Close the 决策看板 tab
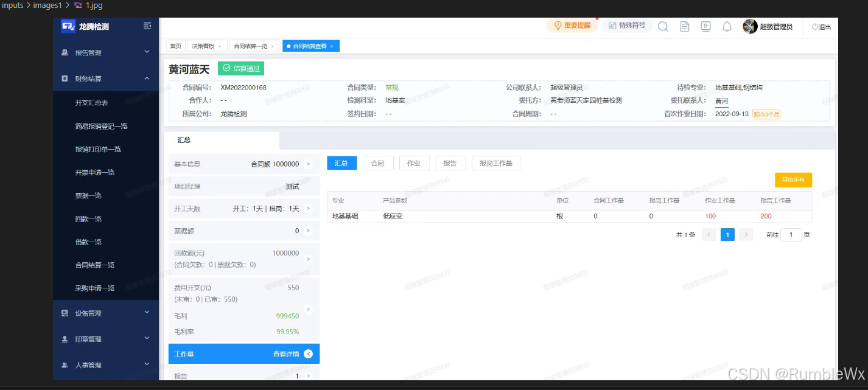Screen dimensions: 868x390 coord(219,46)
